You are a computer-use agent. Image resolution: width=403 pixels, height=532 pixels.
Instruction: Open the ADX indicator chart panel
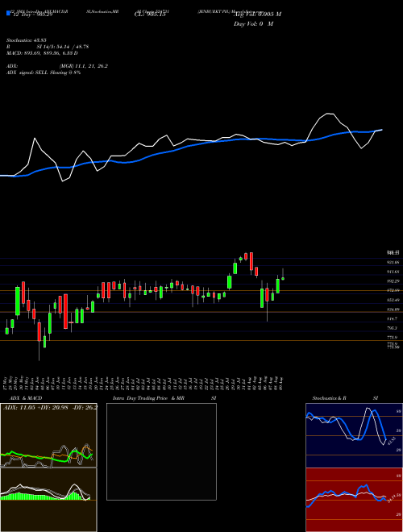tap(48, 435)
